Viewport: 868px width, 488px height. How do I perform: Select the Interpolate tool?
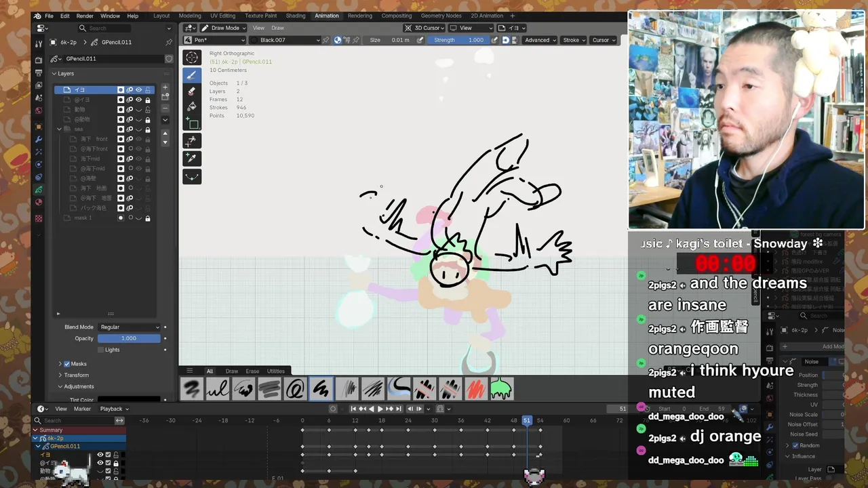click(x=192, y=176)
